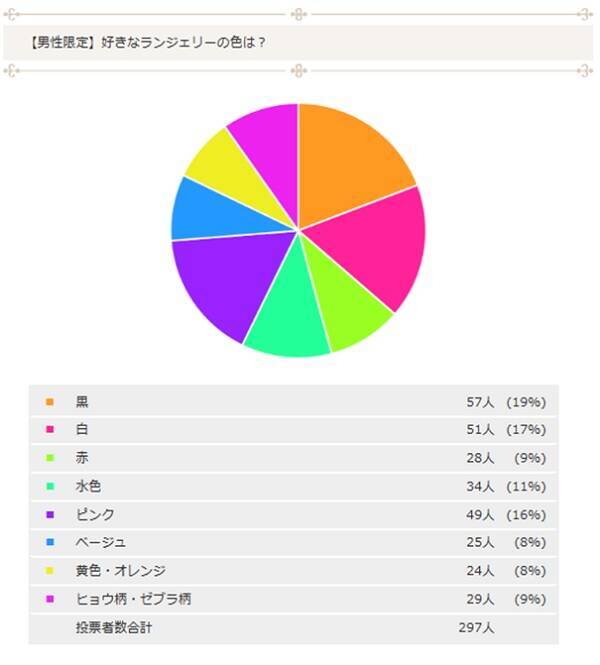Click the lime legend swatch beside 赤
This screenshot has height=665, width=600.
click(x=49, y=459)
